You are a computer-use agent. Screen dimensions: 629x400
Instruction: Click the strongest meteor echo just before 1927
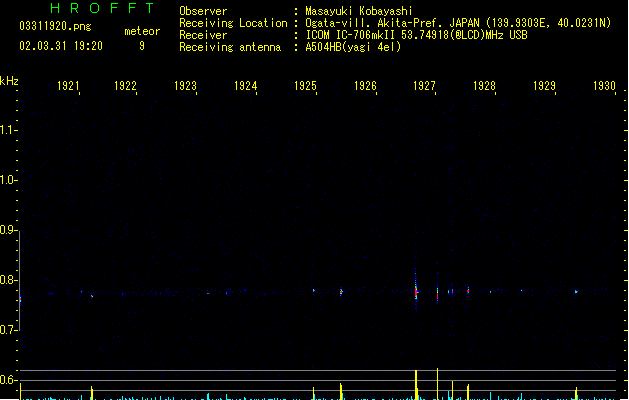tap(416, 291)
